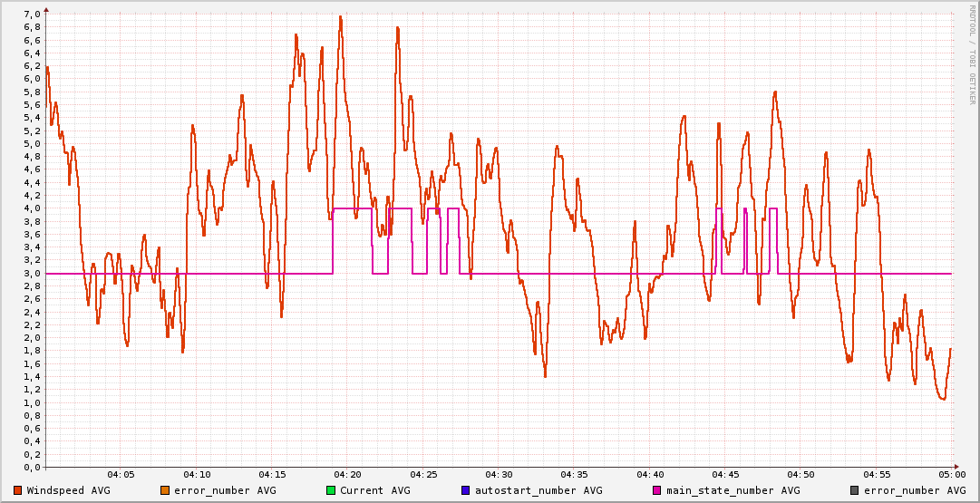Viewport: 980px width, 503px height.
Task: Click the gray error_number AVG legend swatch
Action: pyautogui.click(x=854, y=490)
